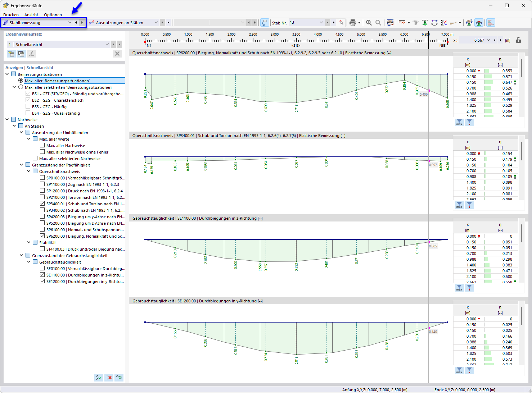The image size is (532, 393).
Task: Select next Stahlbemessung entry with right arrow
Action: pyautogui.click(x=82, y=23)
